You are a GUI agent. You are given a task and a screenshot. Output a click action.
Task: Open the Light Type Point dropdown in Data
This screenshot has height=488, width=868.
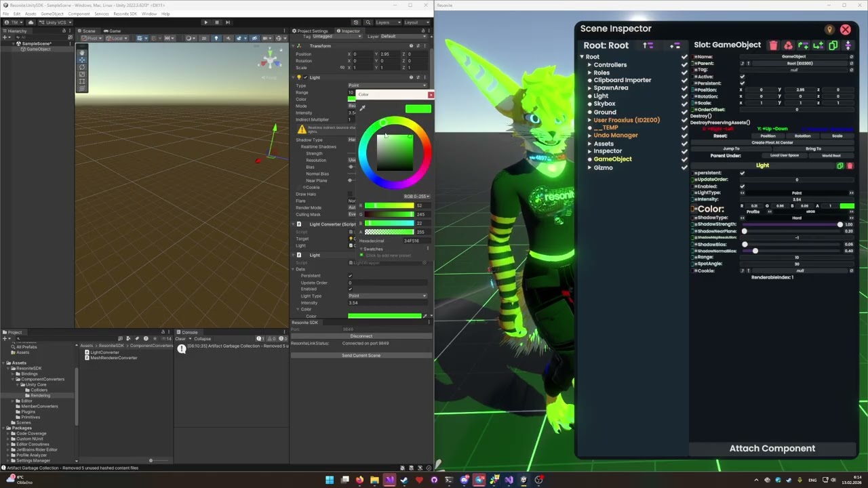388,296
